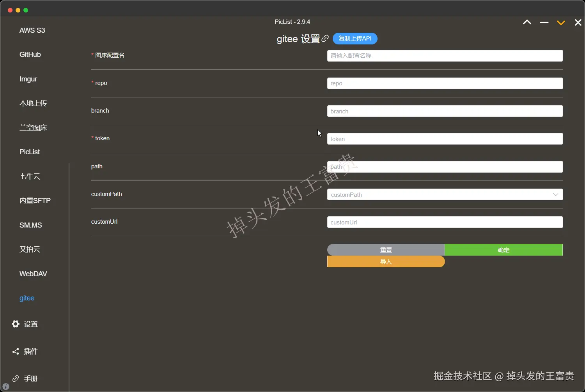585x392 pixels.
Task: Click the PicList - 2.9.4 title text
Action: click(x=292, y=22)
